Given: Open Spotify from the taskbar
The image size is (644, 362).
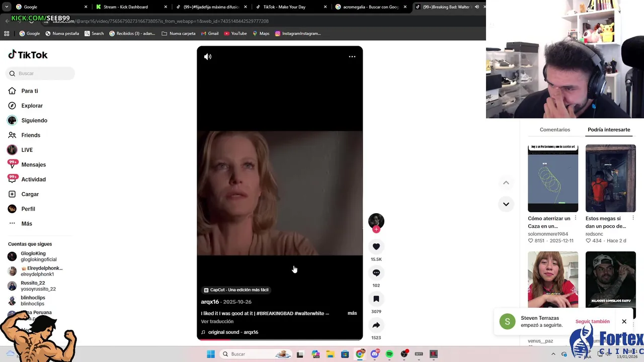Looking at the screenshot, I should tap(389, 354).
